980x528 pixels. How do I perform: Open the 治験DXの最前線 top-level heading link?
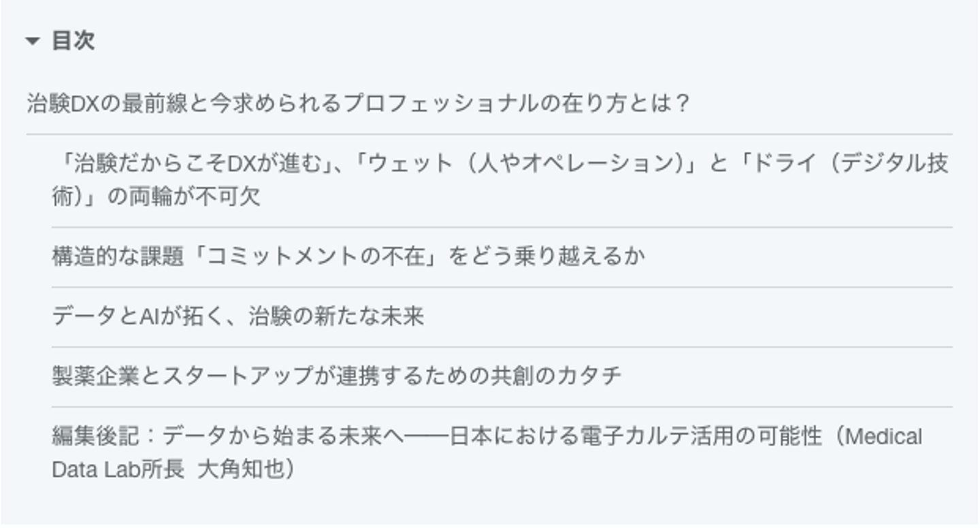pos(359,103)
